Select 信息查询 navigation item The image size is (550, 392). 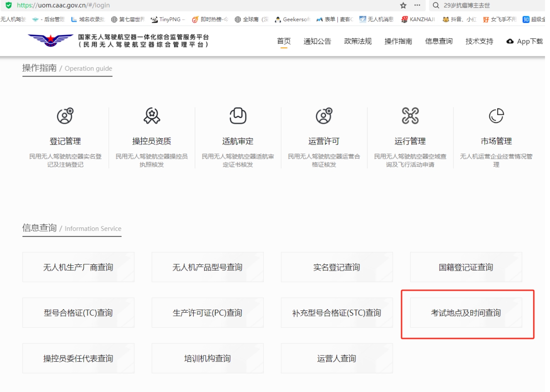click(439, 41)
